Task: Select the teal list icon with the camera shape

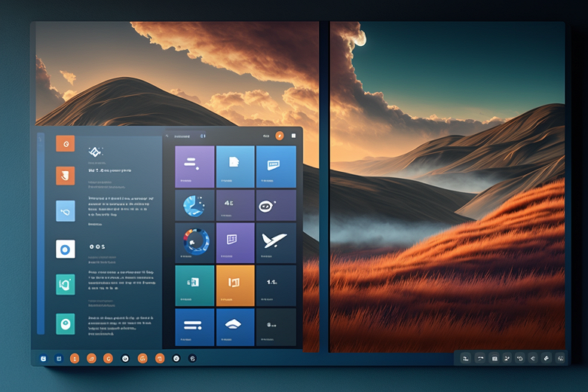Action: pos(66,284)
